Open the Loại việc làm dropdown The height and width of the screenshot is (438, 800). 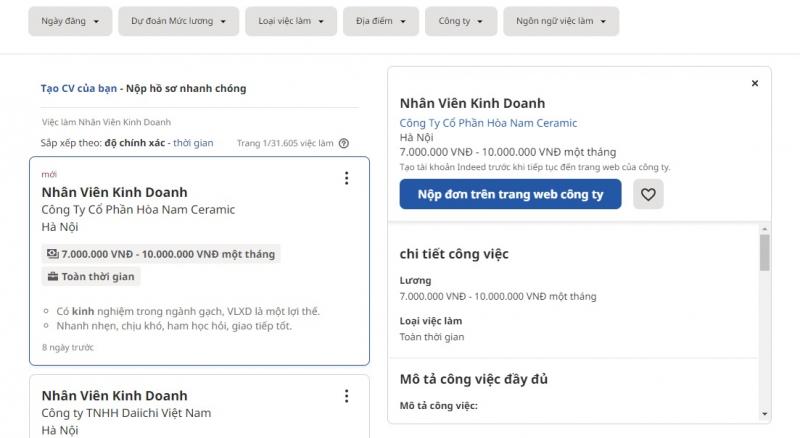click(291, 21)
